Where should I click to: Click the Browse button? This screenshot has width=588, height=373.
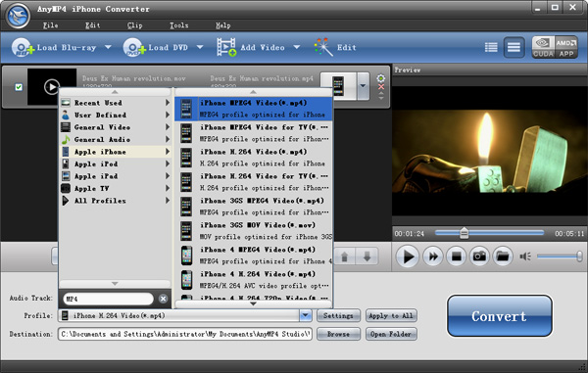pyautogui.click(x=338, y=334)
